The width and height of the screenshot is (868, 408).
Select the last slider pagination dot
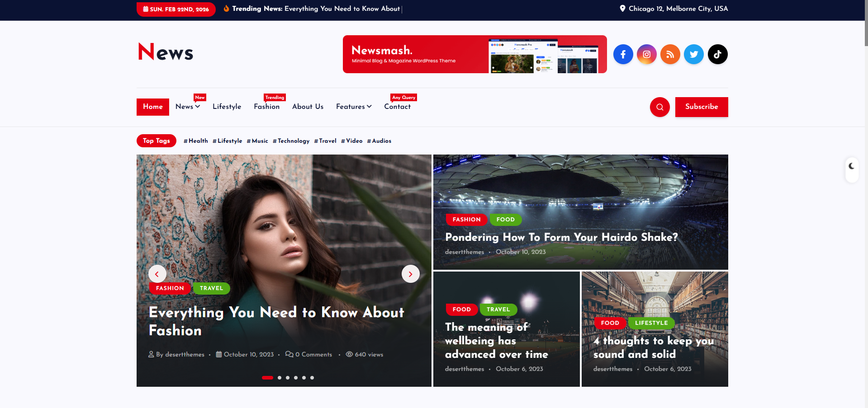pyautogui.click(x=312, y=378)
